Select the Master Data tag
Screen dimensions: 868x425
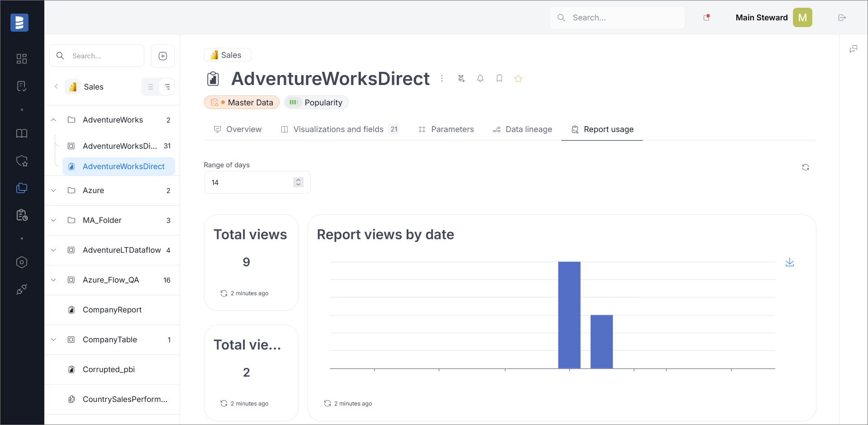click(x=241, y=102)
